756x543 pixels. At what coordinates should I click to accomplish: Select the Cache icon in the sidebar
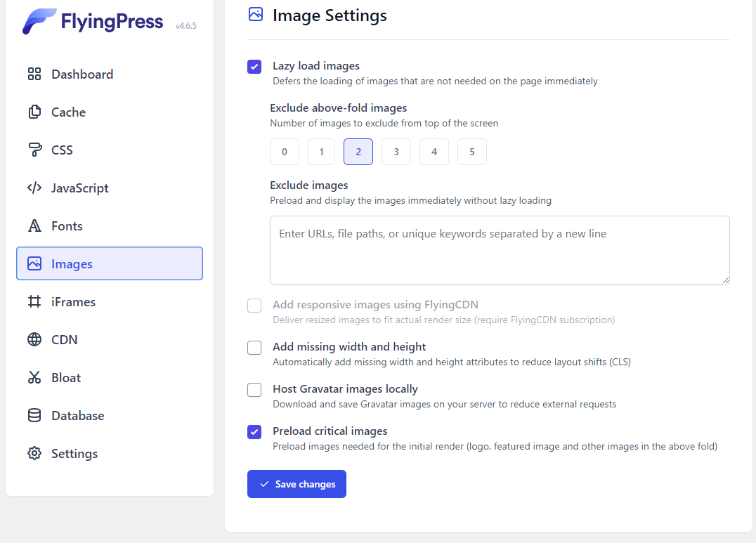(34, 111)
